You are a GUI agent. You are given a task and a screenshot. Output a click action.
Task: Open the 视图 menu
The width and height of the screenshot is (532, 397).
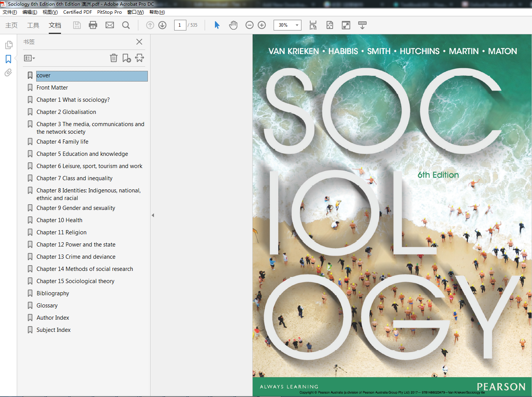pyautogui.click(x=50, y=12)
